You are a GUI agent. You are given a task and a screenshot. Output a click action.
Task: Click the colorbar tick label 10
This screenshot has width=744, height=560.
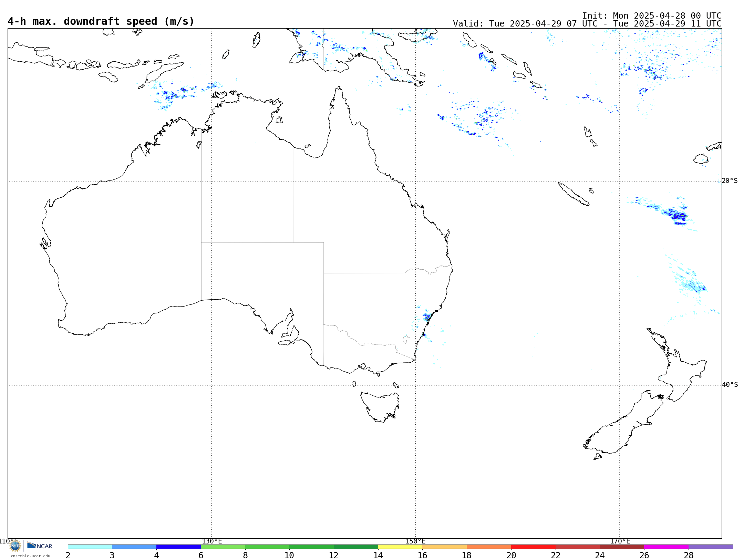tap(289, 555)
